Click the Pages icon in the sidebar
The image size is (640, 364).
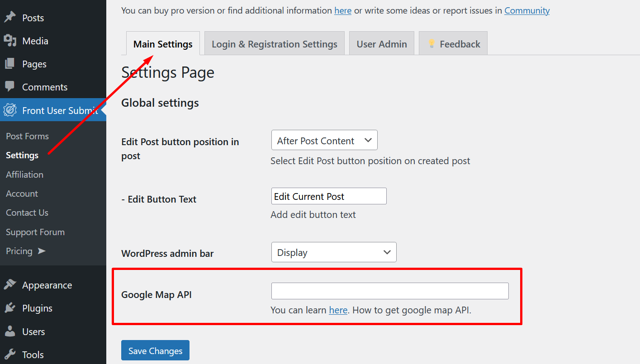10,64
